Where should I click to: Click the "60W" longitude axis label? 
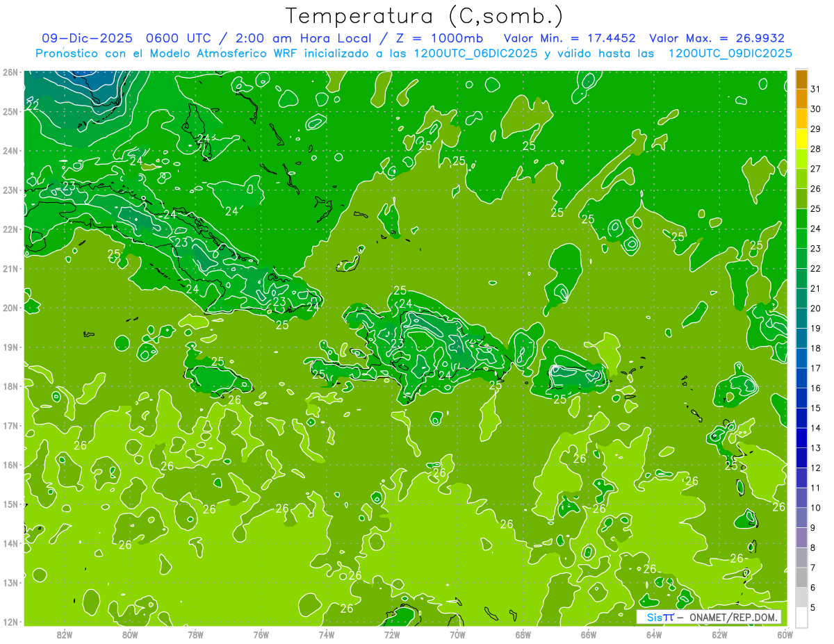[x=785, y=634]
